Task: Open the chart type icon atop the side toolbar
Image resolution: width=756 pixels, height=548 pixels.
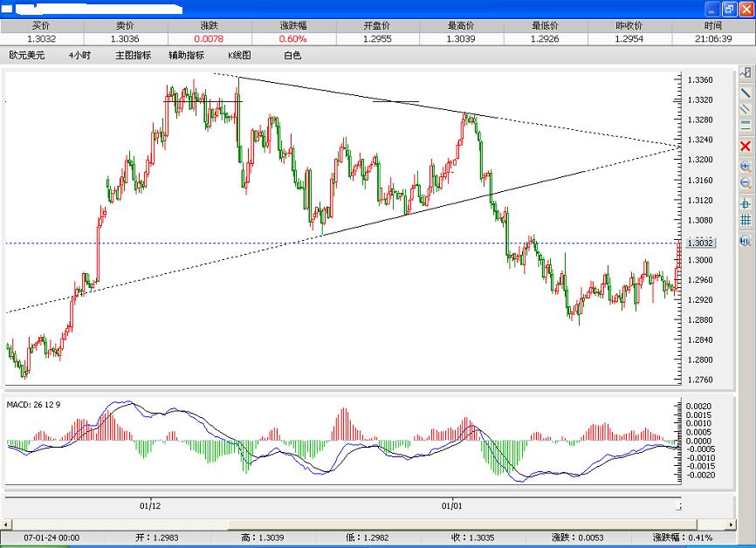Action: pos(746,72)
